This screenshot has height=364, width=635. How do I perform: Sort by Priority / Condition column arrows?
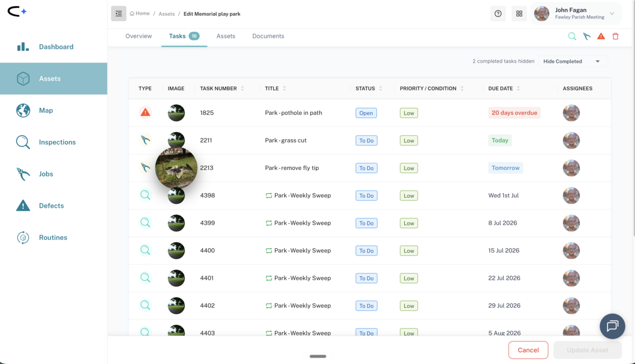(462, 88)
